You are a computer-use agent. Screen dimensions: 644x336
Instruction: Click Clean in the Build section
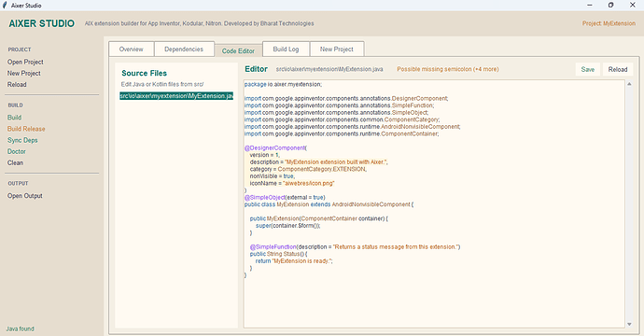coord(15,162)
